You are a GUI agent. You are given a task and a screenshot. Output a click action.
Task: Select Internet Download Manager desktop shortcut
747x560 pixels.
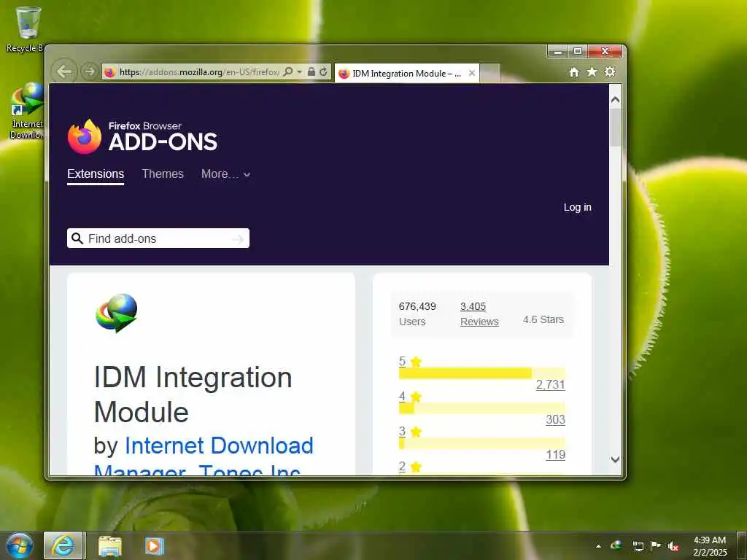click(27, 111)
